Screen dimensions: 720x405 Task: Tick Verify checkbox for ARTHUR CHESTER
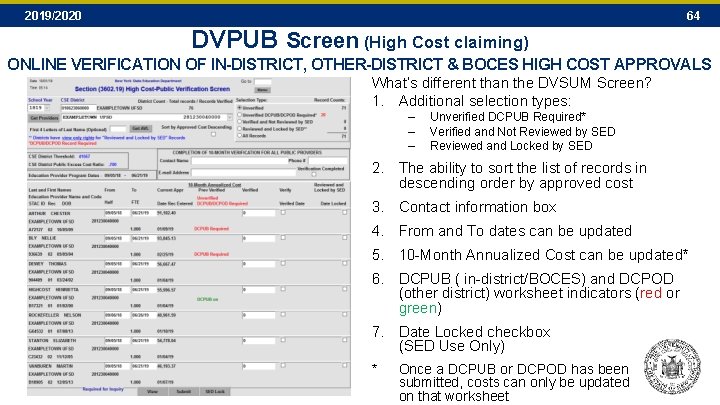click(283, 213)
